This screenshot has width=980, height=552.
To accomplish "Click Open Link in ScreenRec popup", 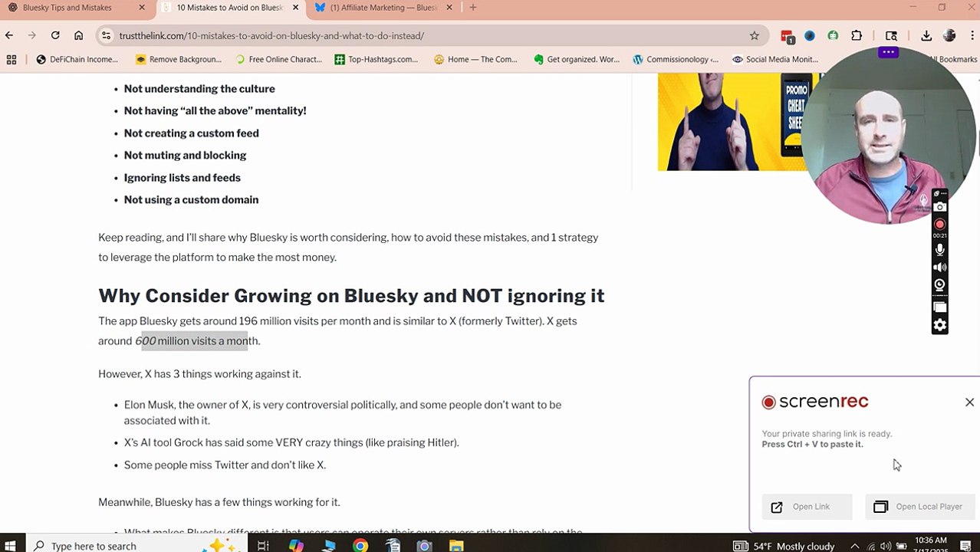I will [806, 507].
